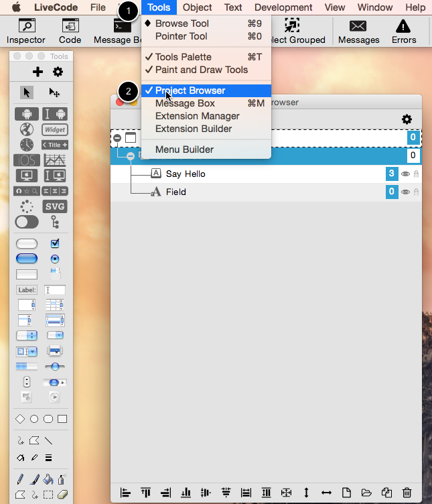Add the option menu control
This screenshot has height=504, width=432.
pos(27,335)
